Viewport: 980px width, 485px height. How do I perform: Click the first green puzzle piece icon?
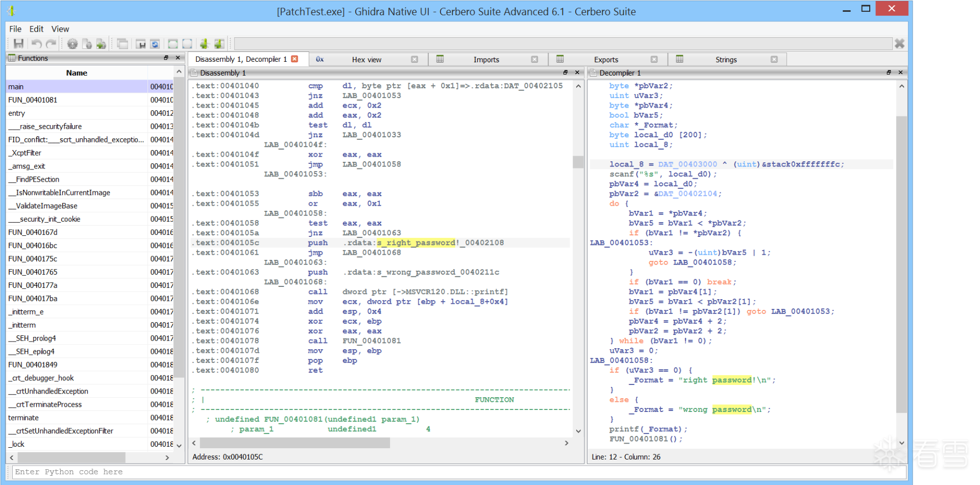tap(204, 44)
